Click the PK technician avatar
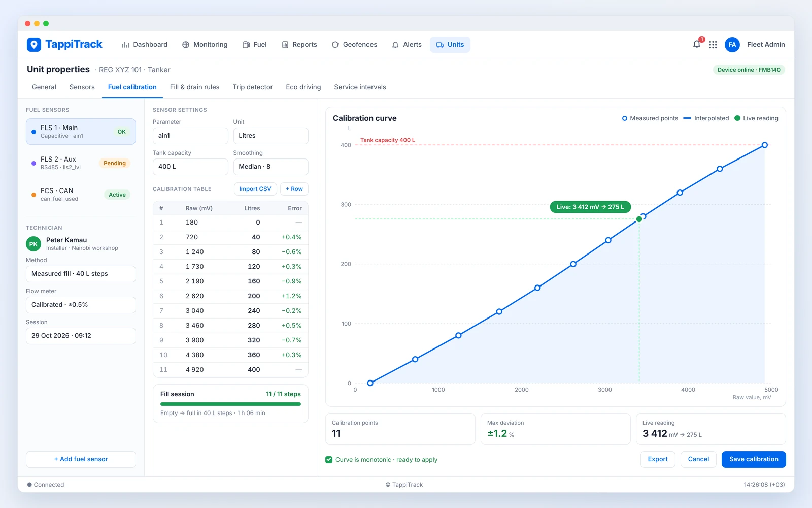 pos(33,244)
